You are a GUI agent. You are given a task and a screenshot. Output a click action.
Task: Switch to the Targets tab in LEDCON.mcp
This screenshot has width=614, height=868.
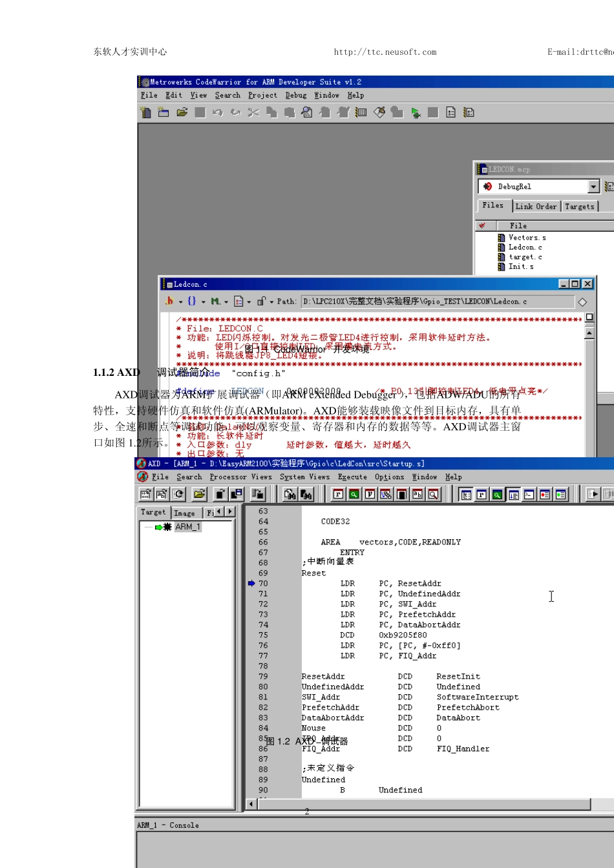click(579, 207)
